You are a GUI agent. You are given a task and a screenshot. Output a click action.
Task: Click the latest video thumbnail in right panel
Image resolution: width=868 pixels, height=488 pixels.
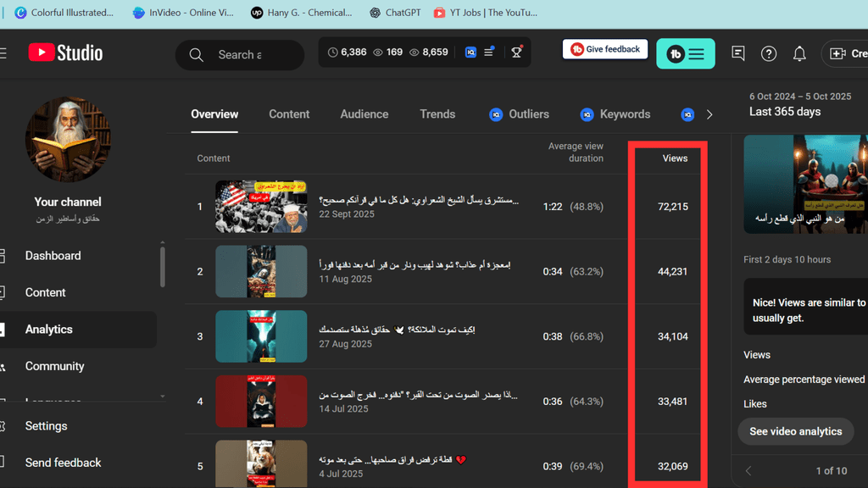pyautogui.click(x=805, y=184)
